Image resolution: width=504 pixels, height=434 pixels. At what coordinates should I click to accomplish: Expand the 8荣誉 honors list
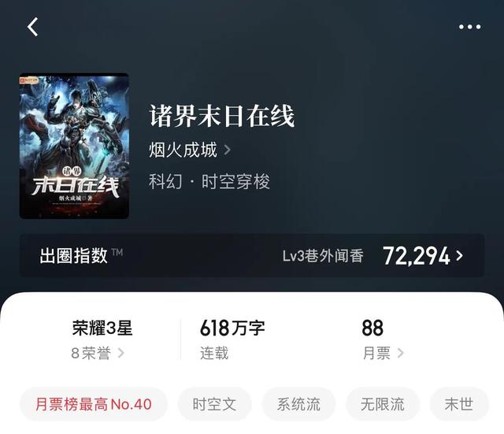pos(98,353)
